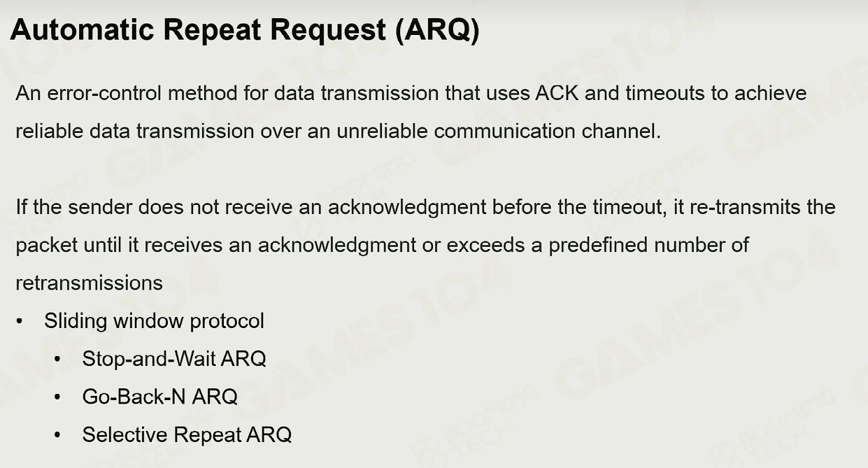The image size is (868, 468).
Task: Click the word ACK in the first paragraph
Action: (557, 93)
